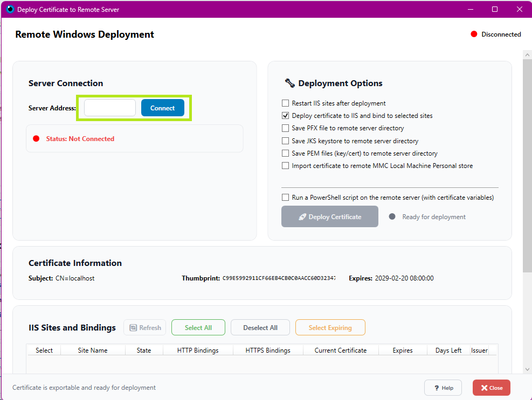
Task: Click the Select column header
Action: click(44, 350)
